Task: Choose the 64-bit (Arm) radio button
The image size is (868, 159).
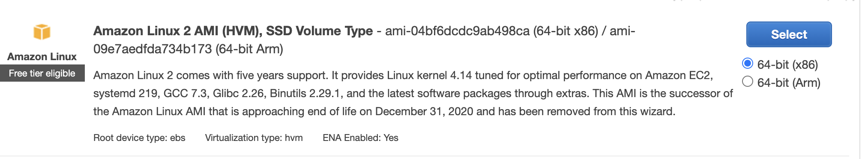Action: [747, 81]
